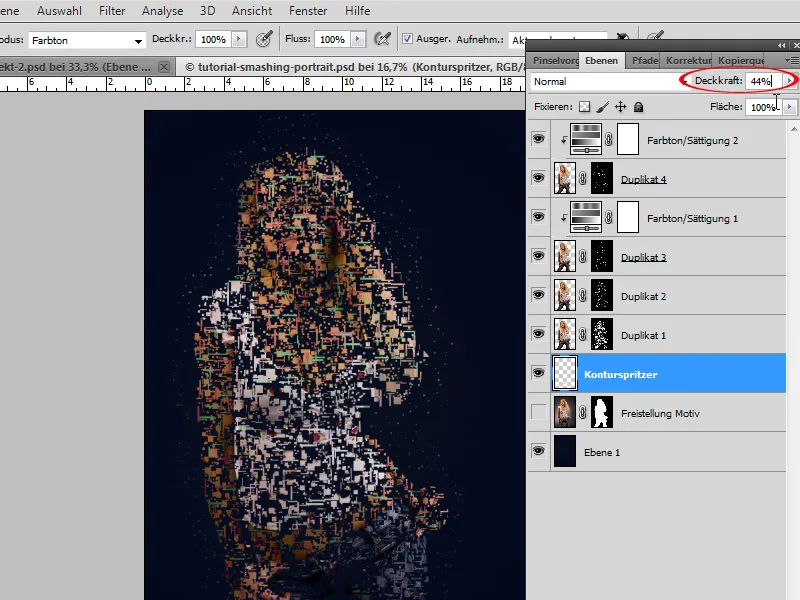The image size is (800, 600).
Task: Hide the Duplikat 2 layer
Action: (538, 295)
